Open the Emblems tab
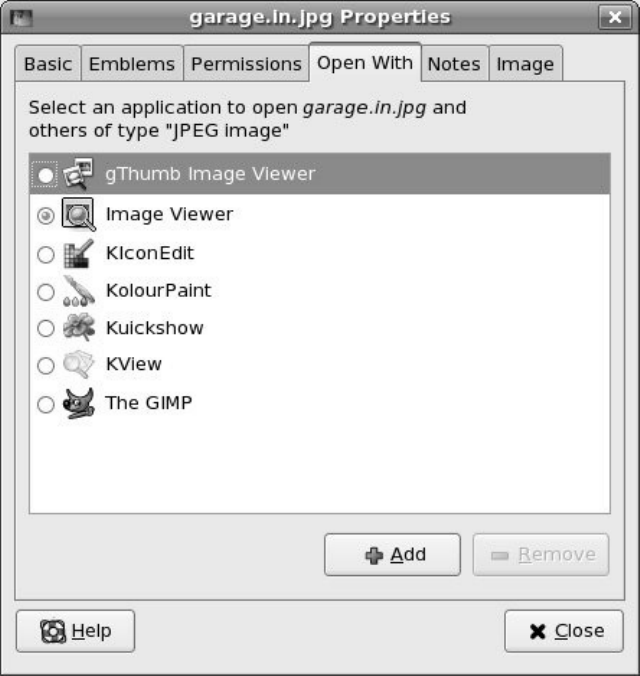 coord(133,64)
